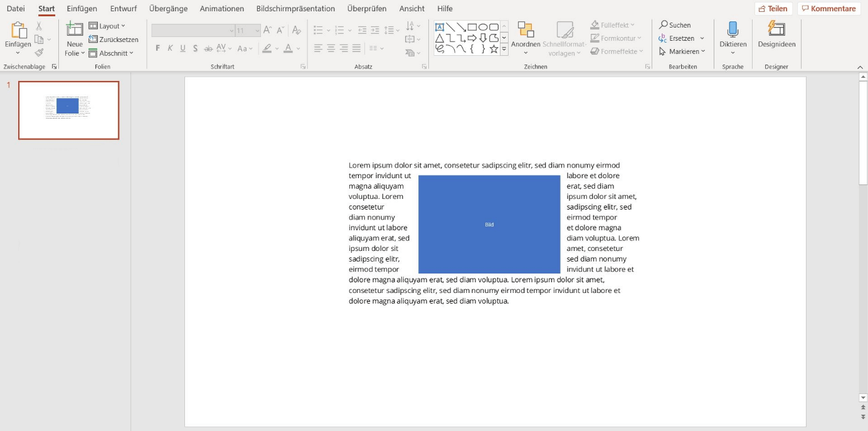
Task: Switch to the Einfügen tab
Action: pyautogui.click(x=82, y=9)
